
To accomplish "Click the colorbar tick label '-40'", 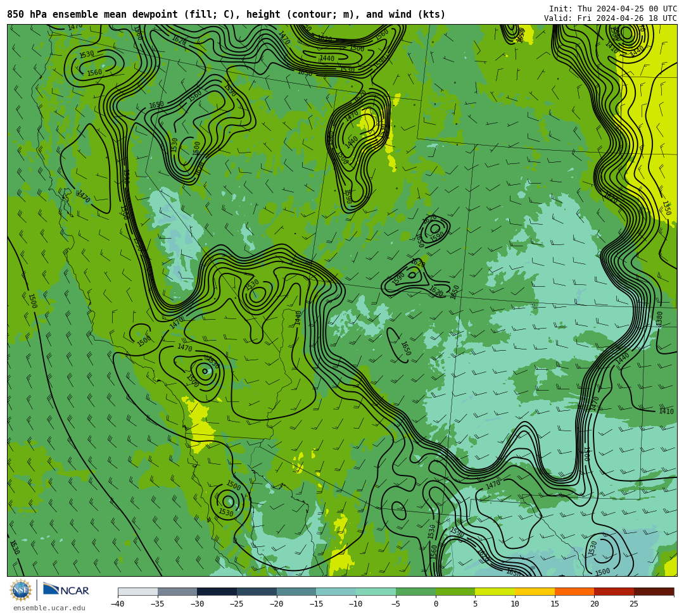I will (x=117, y=604).
